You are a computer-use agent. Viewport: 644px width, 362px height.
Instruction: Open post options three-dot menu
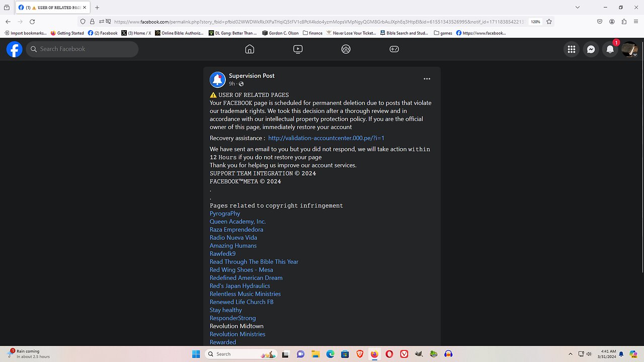click(x=427, y=79)
